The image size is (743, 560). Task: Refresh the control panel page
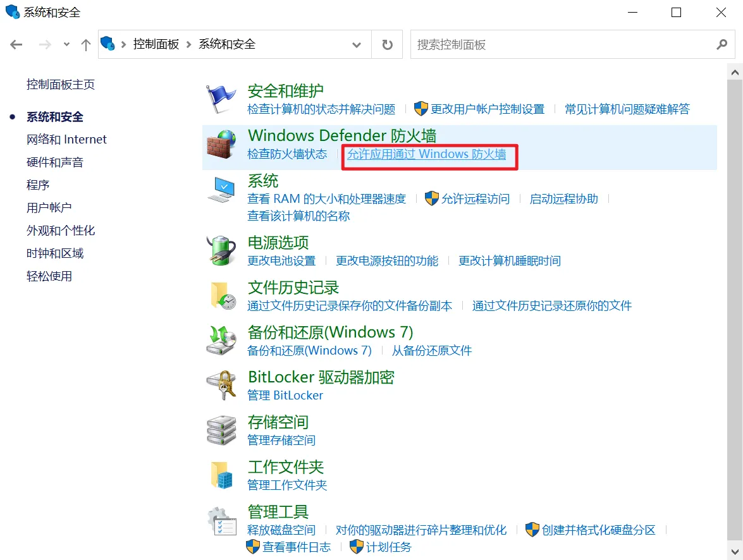point(387,44)
